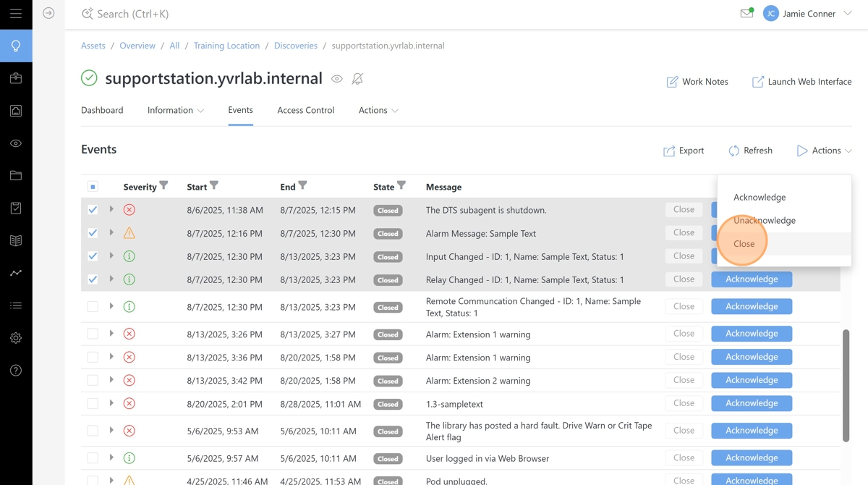Choose Close from the Actions menu
The height and width of the screenshot is (485, 868).
click(x=744, y=244)
